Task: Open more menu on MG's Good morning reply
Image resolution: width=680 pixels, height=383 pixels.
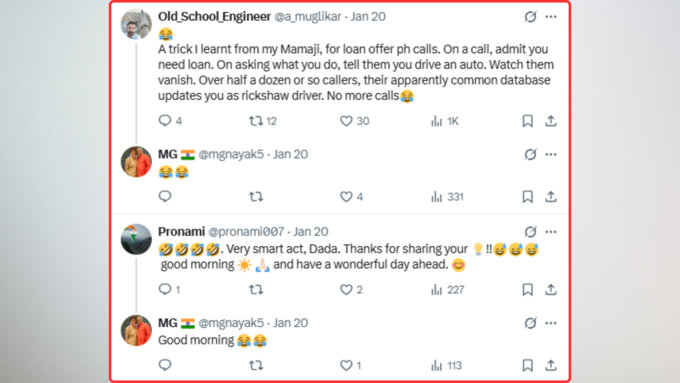Action: click(551, 323)
